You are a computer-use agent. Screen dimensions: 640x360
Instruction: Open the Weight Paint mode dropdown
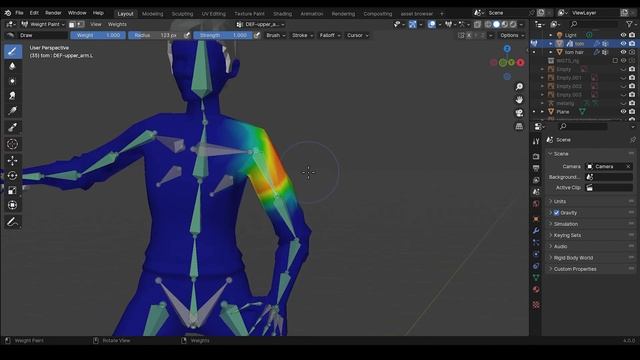[x=43, y=24]
